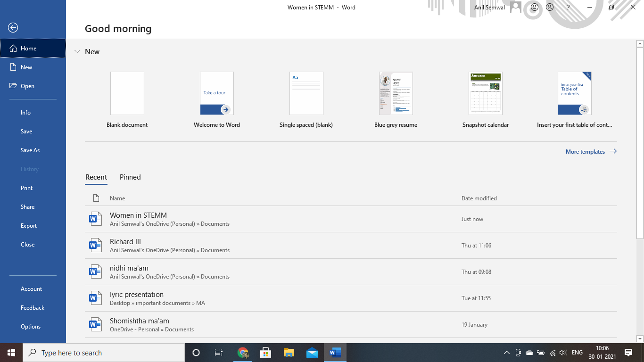Send a smile feedback face icon

[x=535, y=7]
